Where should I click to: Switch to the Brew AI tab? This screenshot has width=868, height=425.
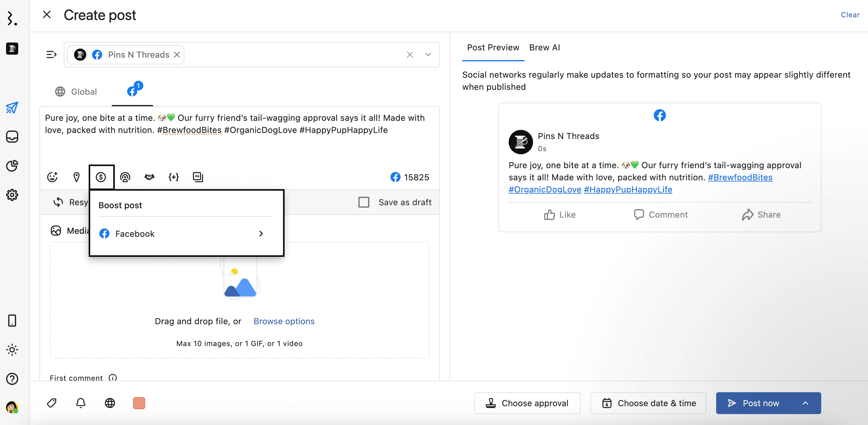tap(544, 47)
